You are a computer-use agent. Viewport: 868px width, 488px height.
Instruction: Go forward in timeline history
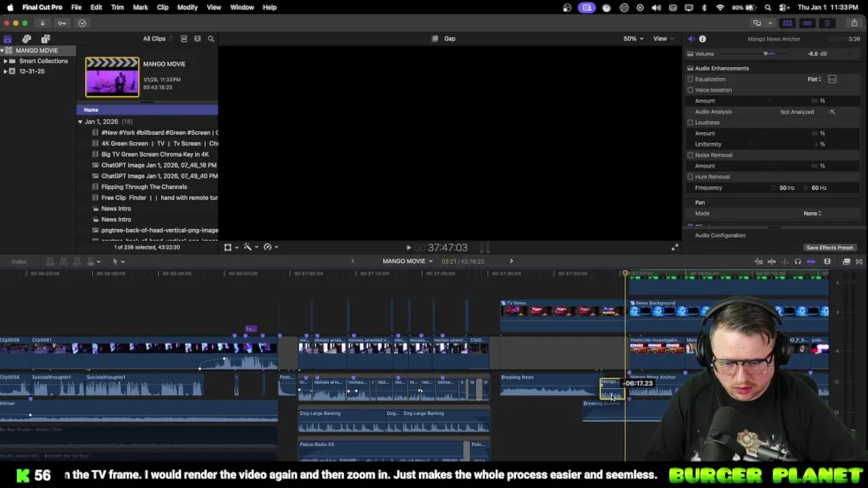[511, 261]
